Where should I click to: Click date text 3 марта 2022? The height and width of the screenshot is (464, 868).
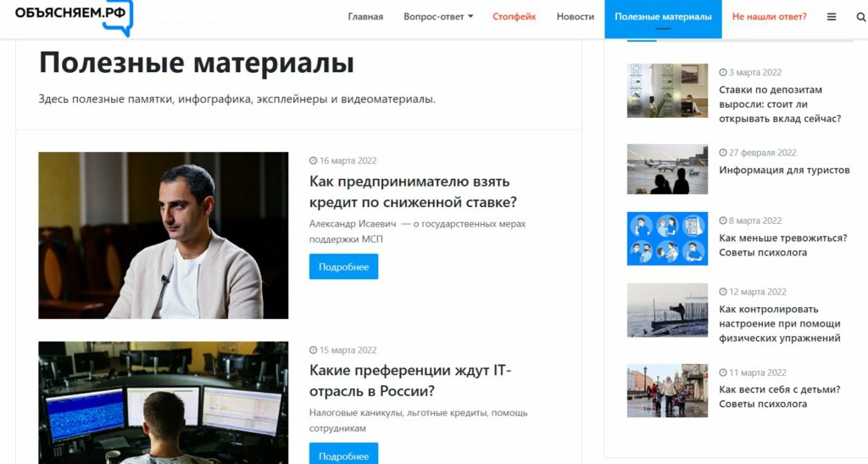coord(755,72)
